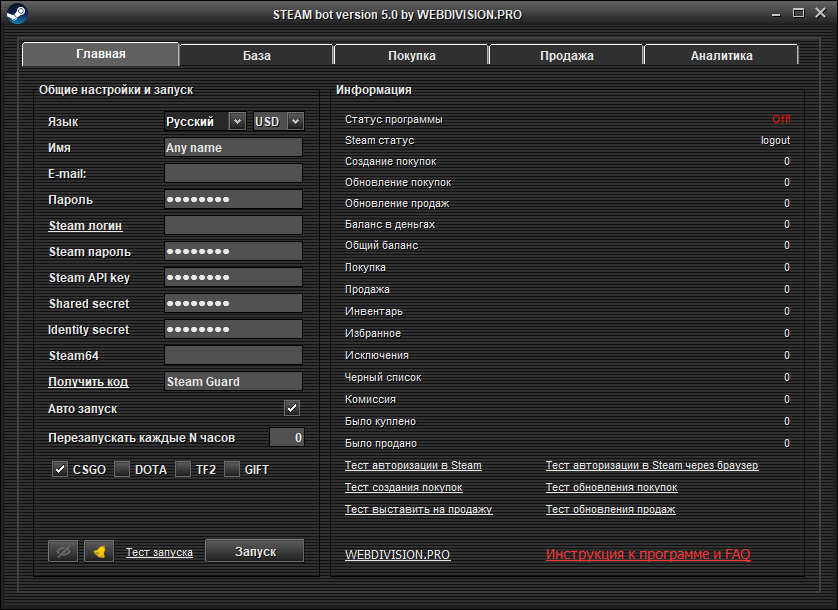Click the yellow bell notification icon
838x610 pixels.
(x=99, y=551)
